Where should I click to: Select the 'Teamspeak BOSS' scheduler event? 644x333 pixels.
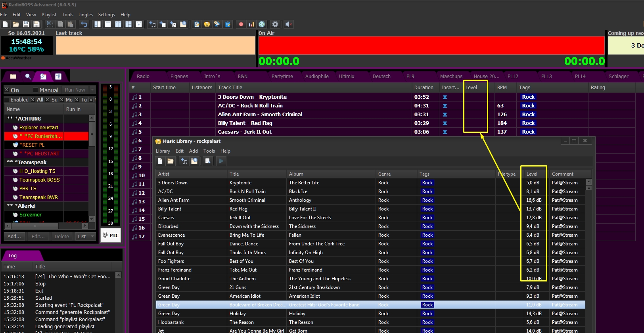pos(46,180)
